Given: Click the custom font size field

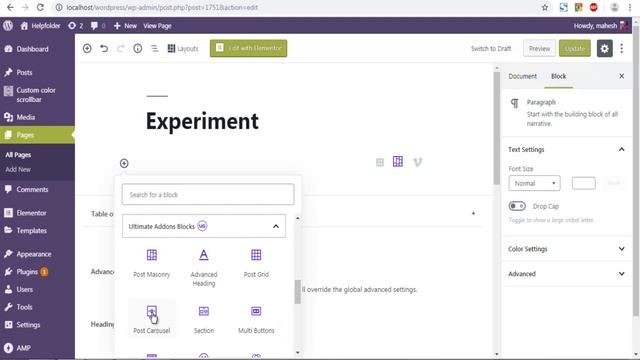Looking at the screenshot, I should (x=584, y=183).
